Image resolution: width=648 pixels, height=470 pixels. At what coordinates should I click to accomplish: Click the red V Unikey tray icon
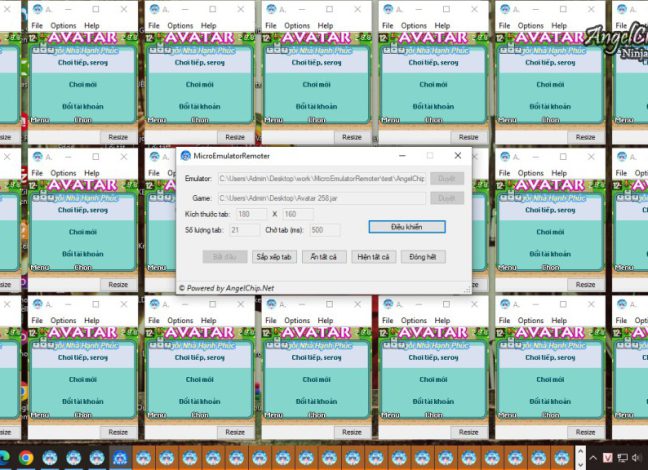pyautogui.click(x=607, y=457)
